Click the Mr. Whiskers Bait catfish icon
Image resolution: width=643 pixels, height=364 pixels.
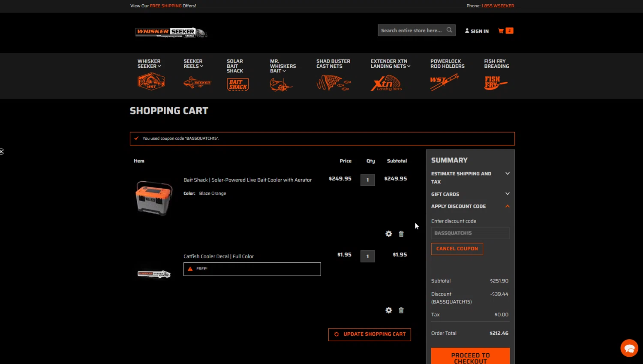tap(281, 84)
